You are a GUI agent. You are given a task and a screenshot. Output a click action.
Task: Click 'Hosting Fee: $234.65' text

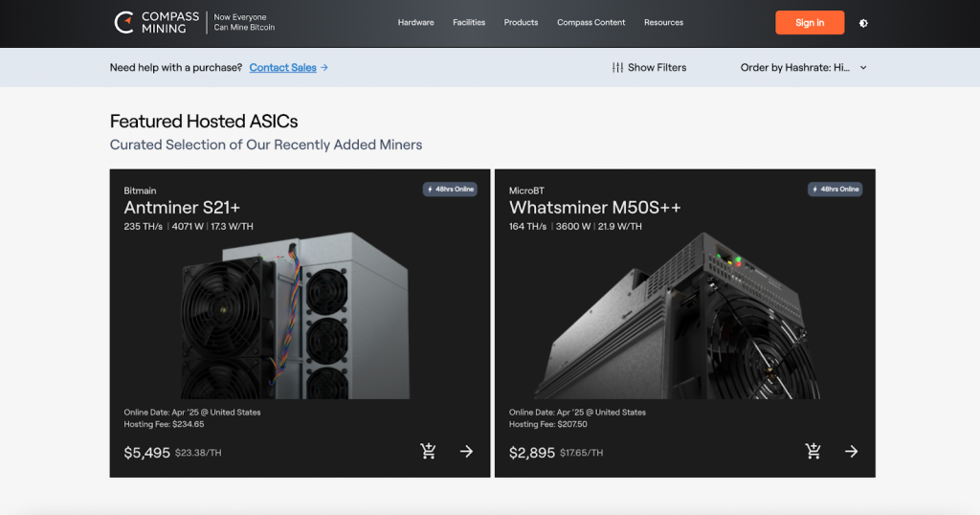click(164, 424)
